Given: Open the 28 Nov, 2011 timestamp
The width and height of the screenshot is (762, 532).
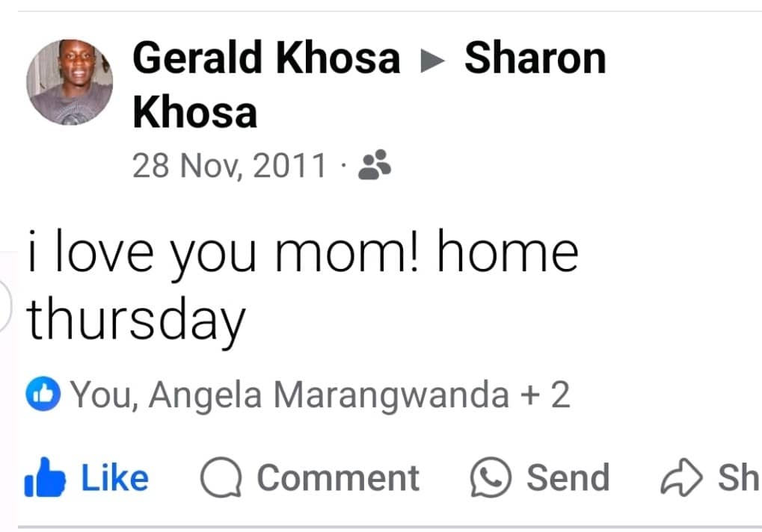Looking at the screenshot, I should 229,166.
